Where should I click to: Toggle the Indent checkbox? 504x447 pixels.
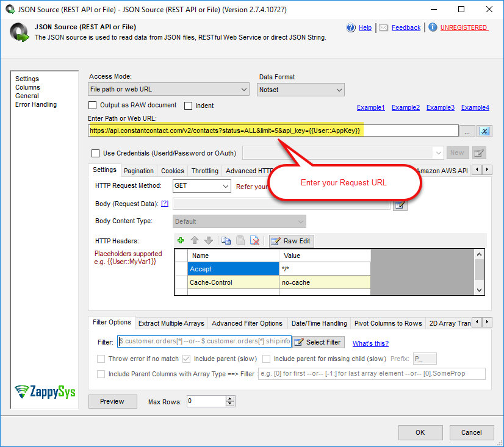click(x=188, y=105)
